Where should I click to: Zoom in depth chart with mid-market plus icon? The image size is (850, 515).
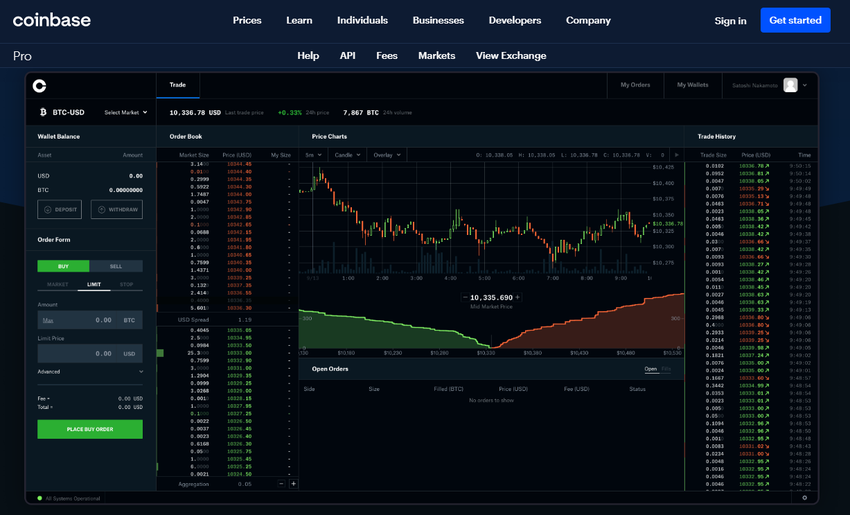518,298
